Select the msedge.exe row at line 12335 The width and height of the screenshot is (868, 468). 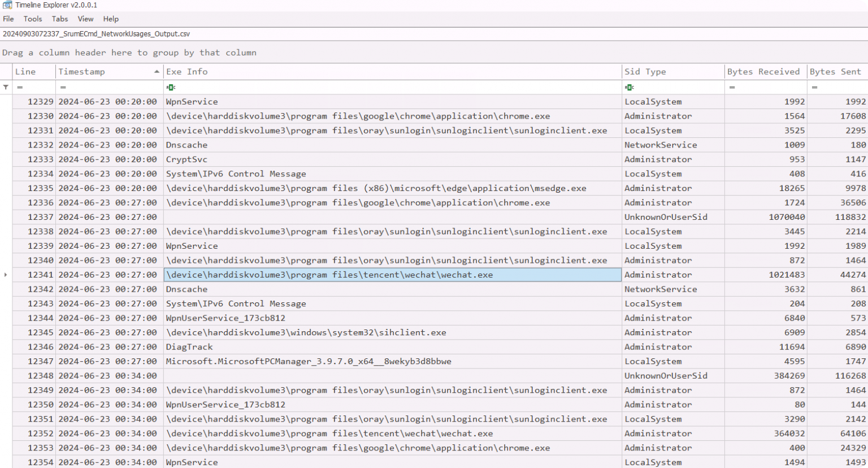coord(376,188)
